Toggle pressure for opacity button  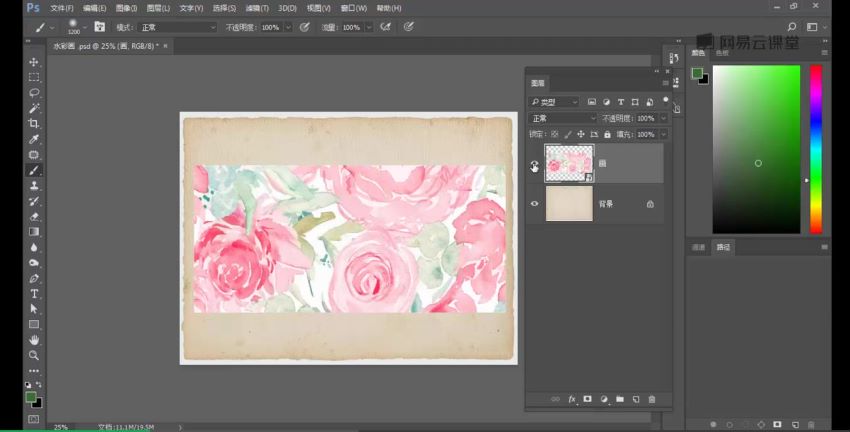pyautogui.click(x=305, y=27)
